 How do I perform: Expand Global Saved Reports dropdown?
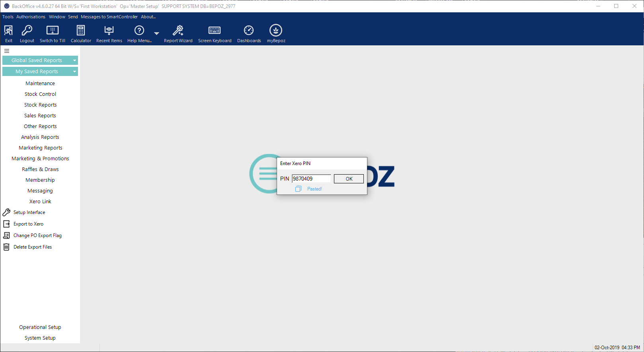tap(74, 60)
